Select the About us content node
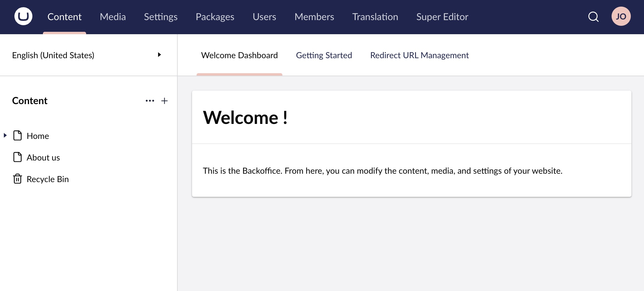The image size is (644, 291). point(44,157)
